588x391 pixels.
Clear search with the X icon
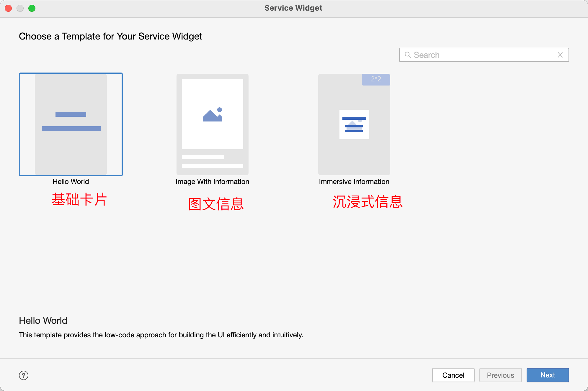pyautogui.click(x=560, y=55)
